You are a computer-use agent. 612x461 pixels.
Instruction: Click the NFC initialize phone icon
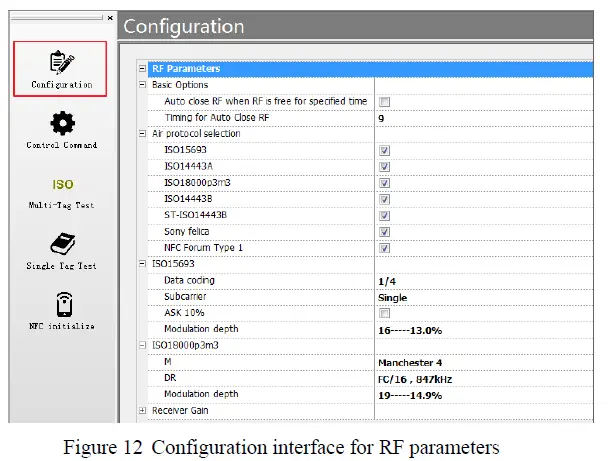62,304
